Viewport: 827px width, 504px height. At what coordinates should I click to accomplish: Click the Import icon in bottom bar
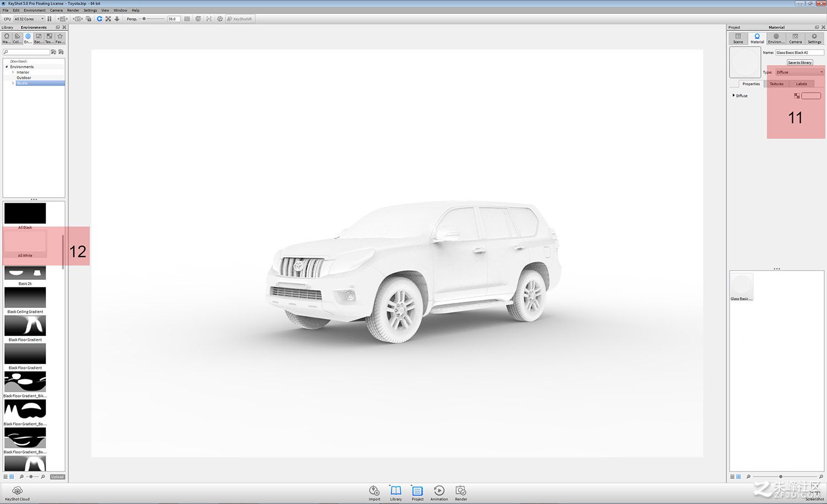pos(374,493)
